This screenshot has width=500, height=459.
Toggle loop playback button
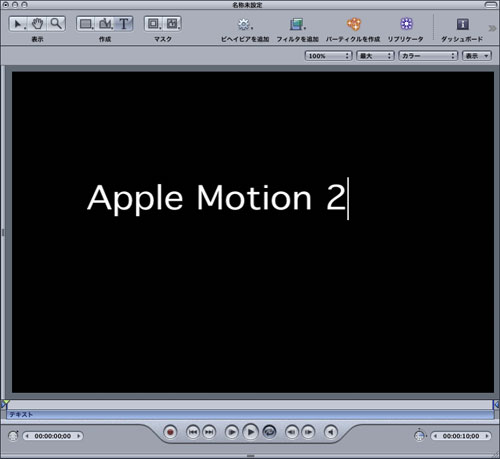(x=269, y=432)
